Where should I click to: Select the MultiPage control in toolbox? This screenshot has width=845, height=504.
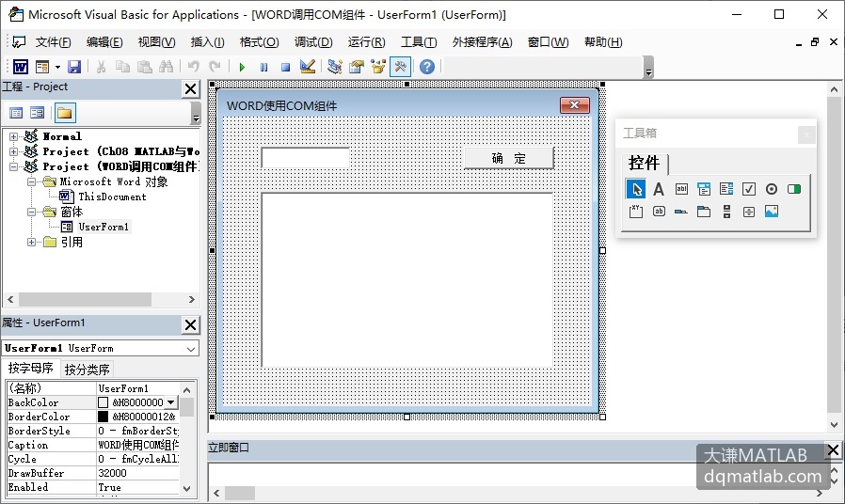704,212
